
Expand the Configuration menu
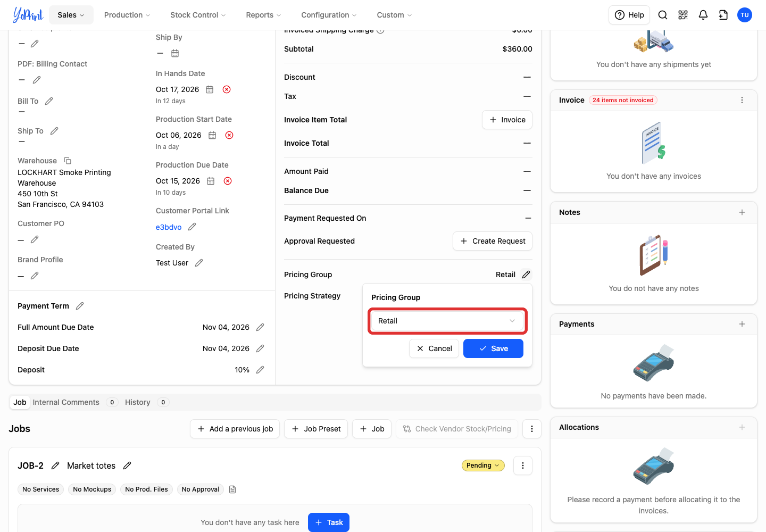pos(329,15)
